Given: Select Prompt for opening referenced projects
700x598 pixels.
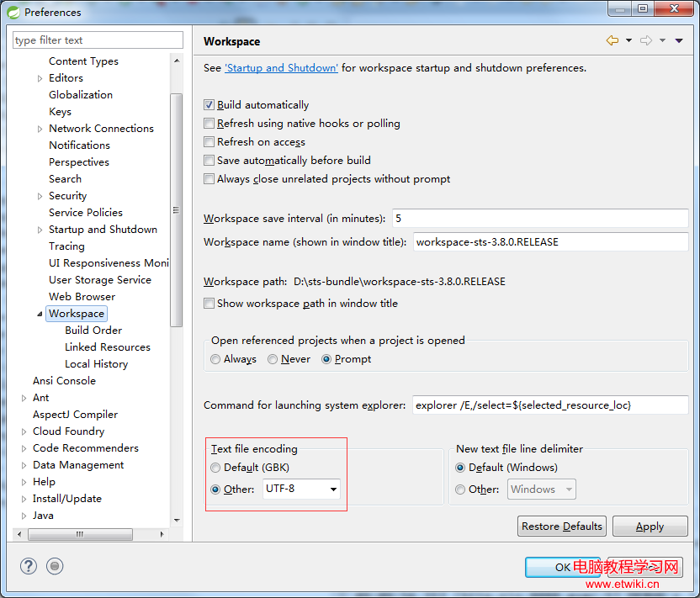Looking at the screenshot, I should click(326, 359).
